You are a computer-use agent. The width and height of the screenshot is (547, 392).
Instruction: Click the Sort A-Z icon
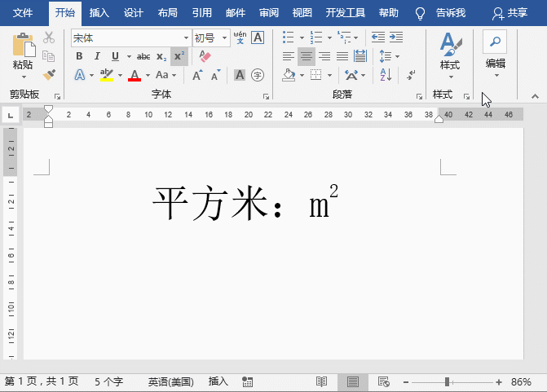tap(386, 75)
